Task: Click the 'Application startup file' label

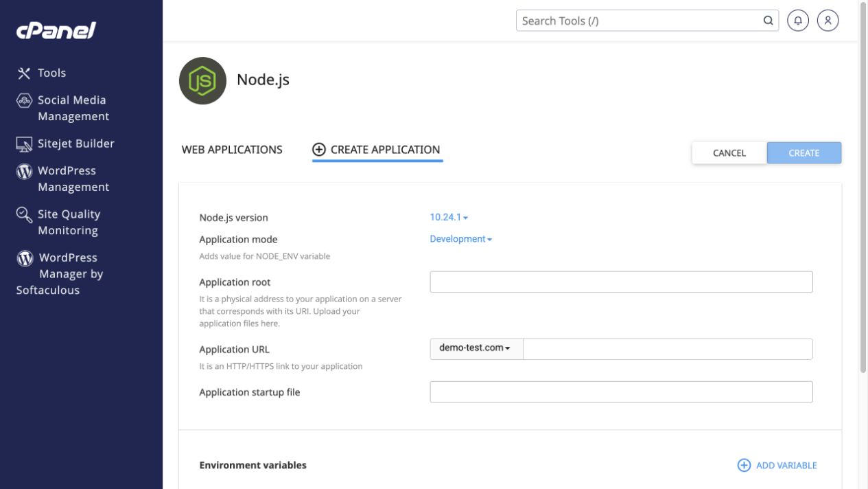Action: (x=249, y=392)
